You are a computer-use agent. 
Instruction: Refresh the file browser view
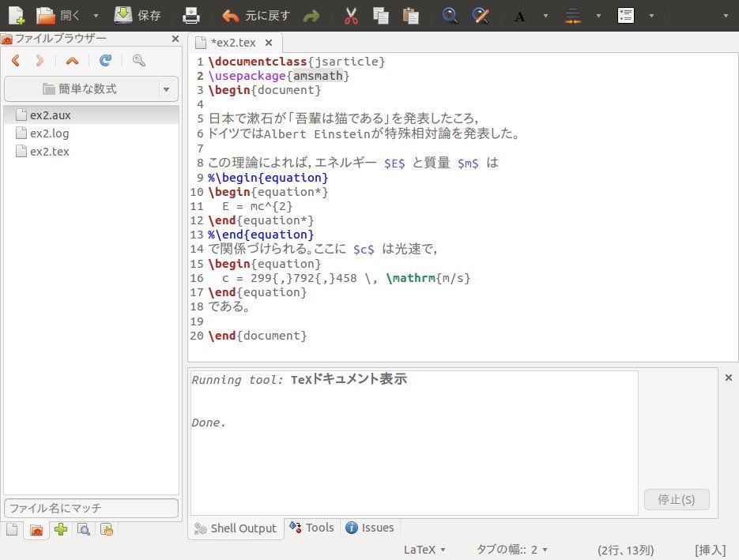(x=106, y=60)
